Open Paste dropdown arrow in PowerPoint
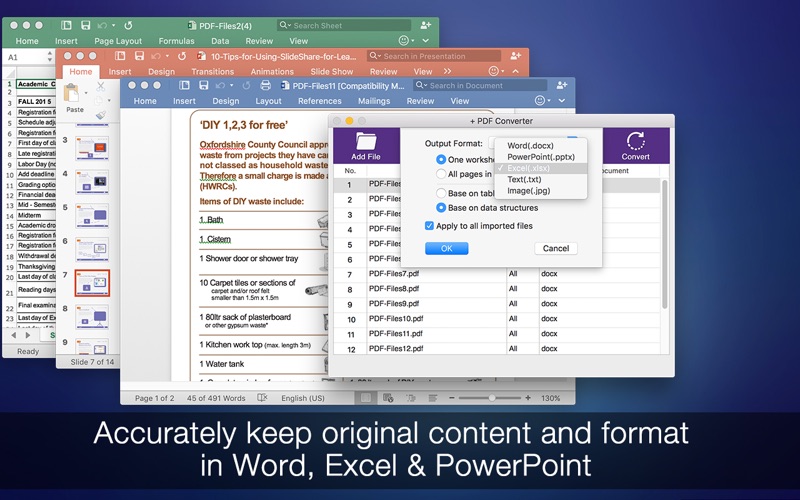800x500 pixels. coord(85,93)
